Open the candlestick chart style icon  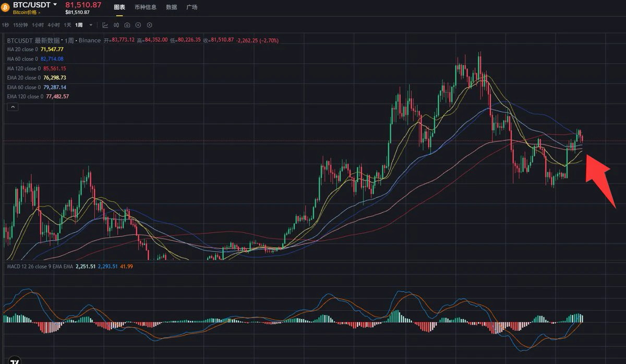[116, 25]
